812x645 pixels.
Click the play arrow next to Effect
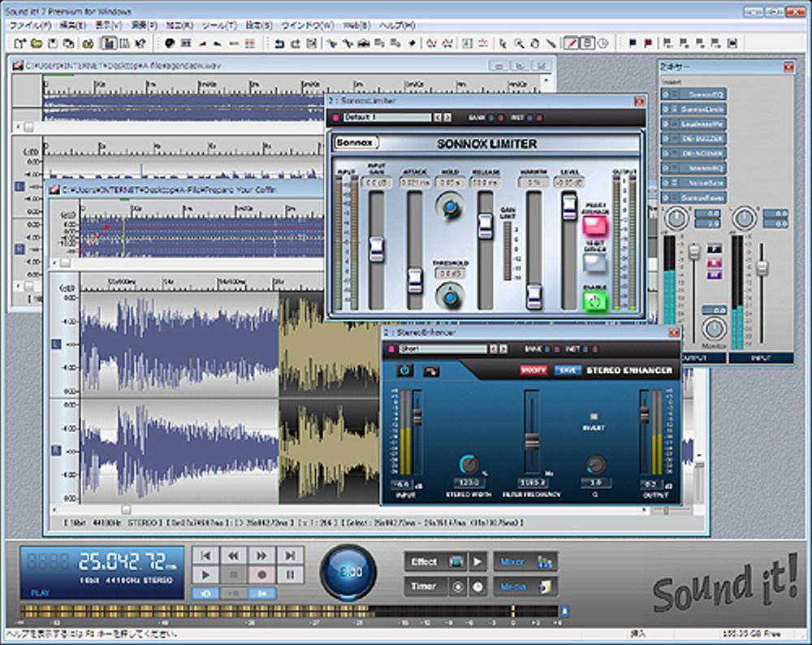tap(477, 561)
